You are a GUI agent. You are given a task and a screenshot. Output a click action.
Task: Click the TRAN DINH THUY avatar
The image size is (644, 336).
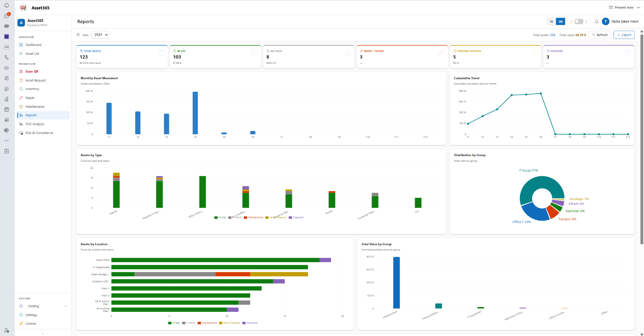[x=605, y=21]
